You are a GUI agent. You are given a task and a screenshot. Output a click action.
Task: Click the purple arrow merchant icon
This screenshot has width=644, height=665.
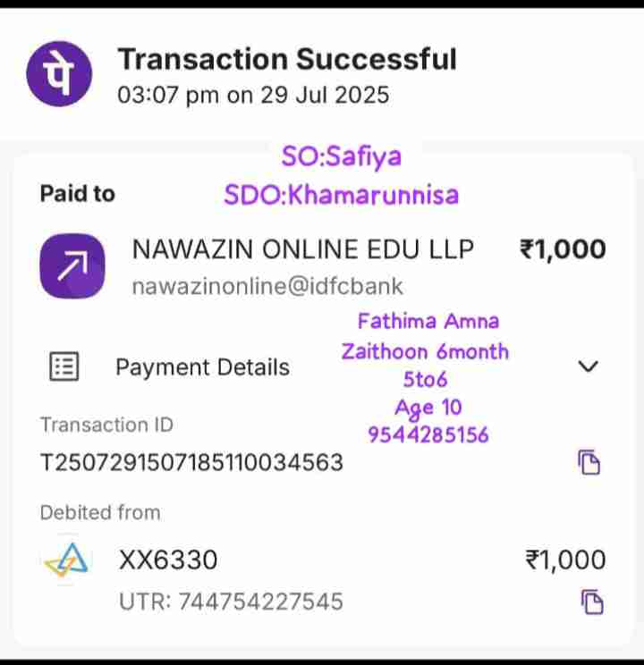[72, 266]
